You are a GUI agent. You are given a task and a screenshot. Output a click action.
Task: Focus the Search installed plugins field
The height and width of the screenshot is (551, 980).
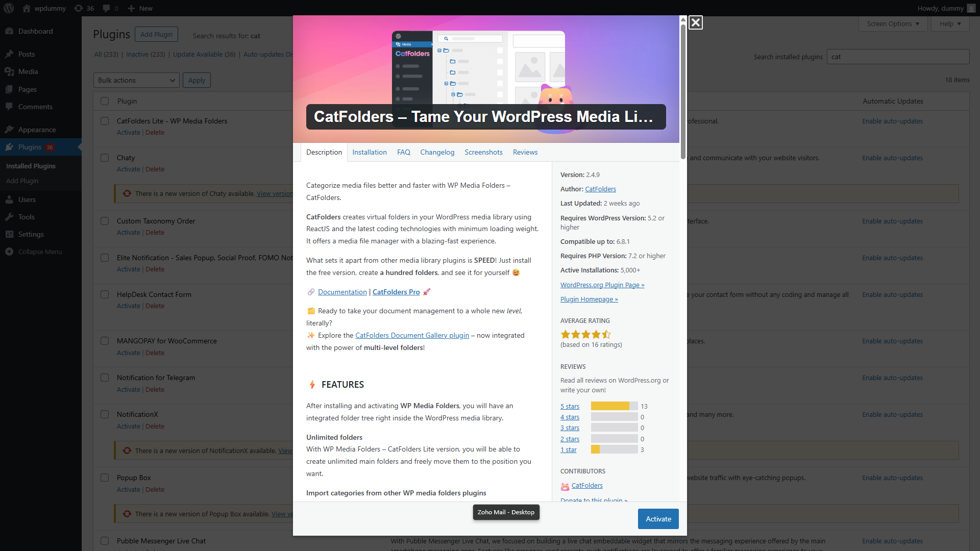tap(898, 57)
